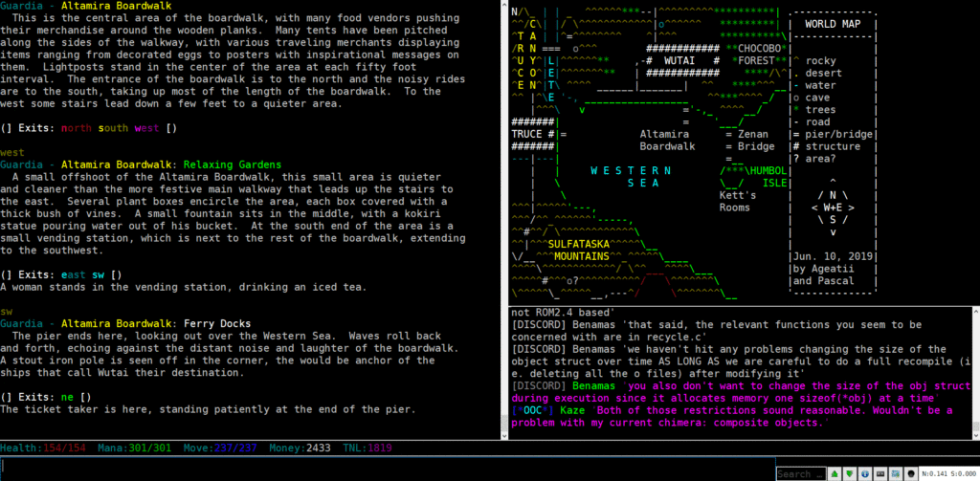This screenshot has width=980, height=481.
Task: Click the green Kaze name in chat
Action: [x=572, y=410]
